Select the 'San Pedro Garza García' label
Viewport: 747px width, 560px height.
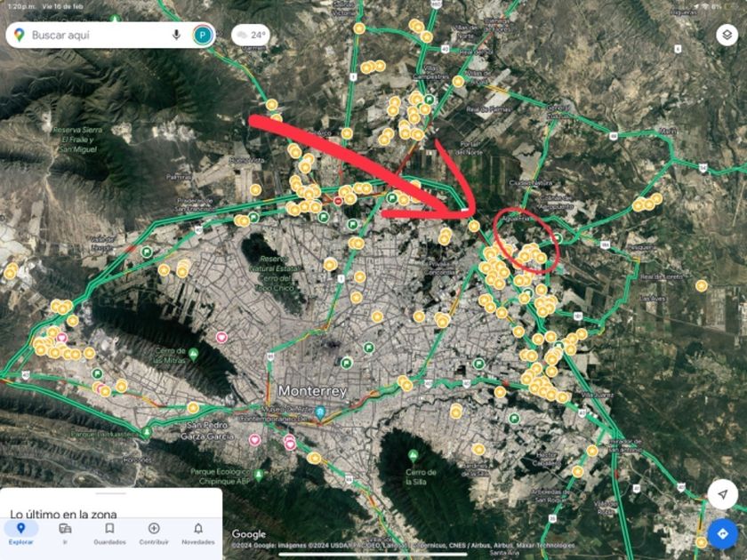click(x=206, y=430)
